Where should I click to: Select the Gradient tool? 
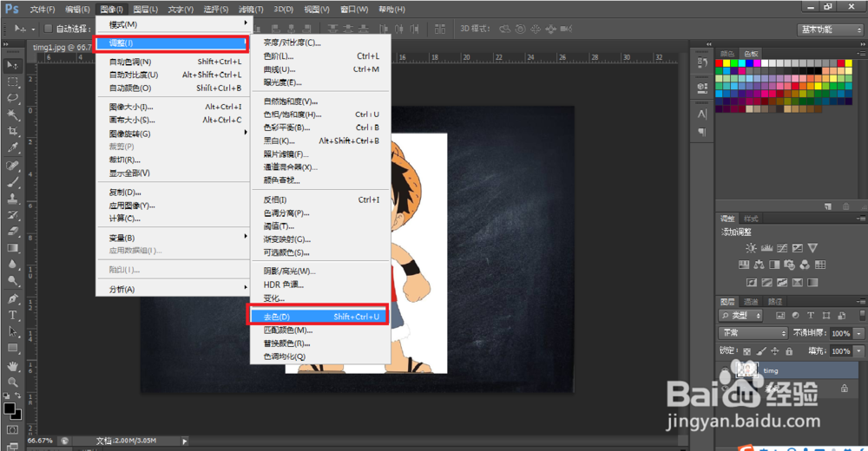pyautogui.click(x=11, y=248)
